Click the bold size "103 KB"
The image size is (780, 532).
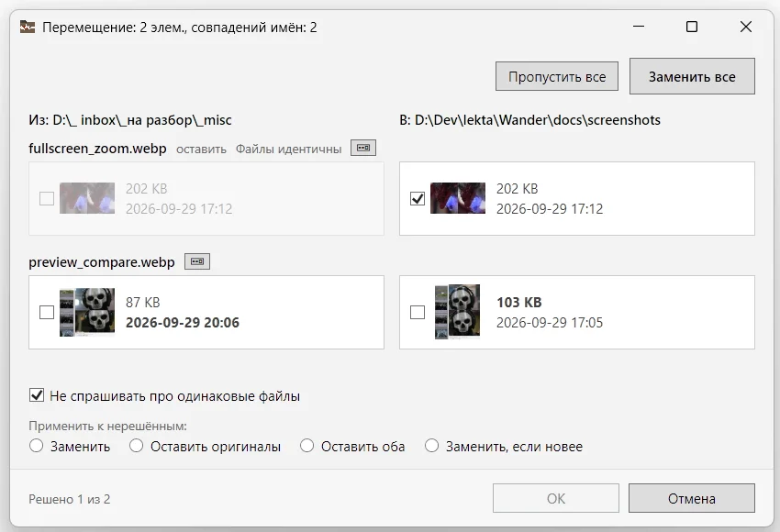pos(518,303)
